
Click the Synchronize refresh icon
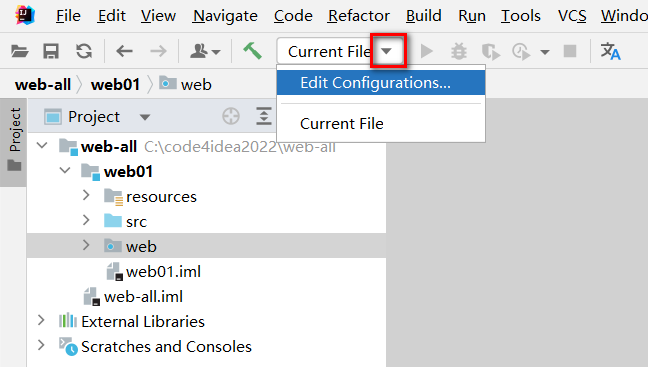tap(84, 52)
